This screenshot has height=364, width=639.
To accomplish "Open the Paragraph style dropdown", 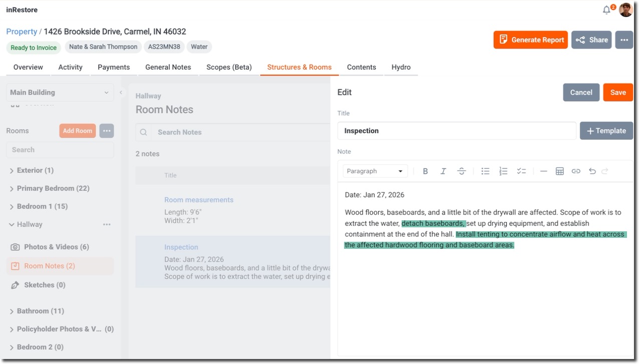I will [375, 171].
